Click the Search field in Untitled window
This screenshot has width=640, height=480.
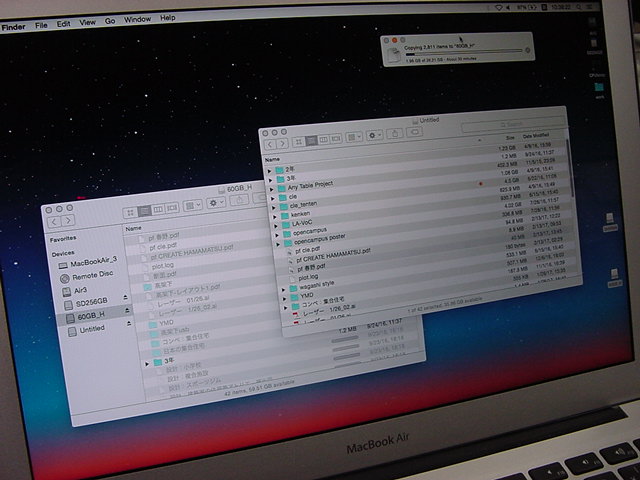(x=513, y=124)
